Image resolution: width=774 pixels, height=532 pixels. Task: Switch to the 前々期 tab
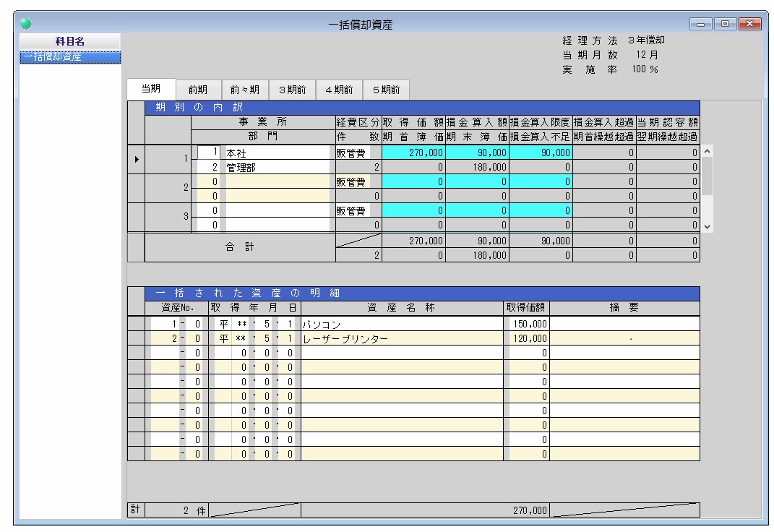(245, 90)
